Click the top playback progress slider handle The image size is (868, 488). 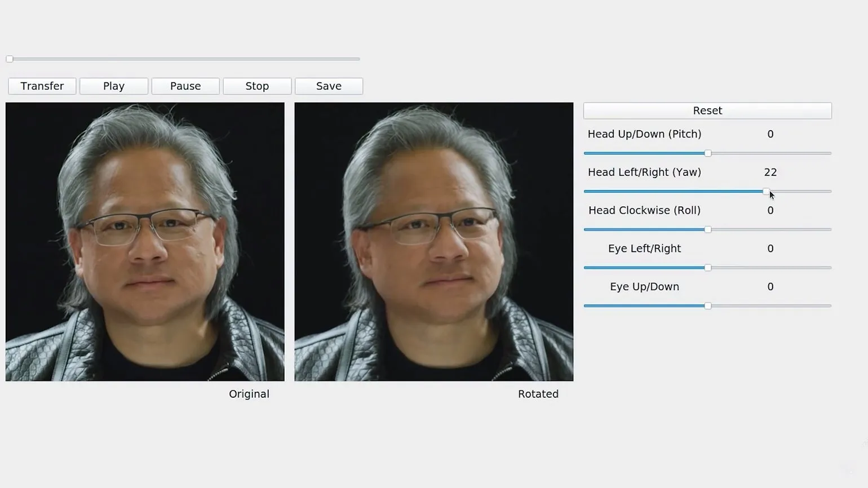point(10,59)
